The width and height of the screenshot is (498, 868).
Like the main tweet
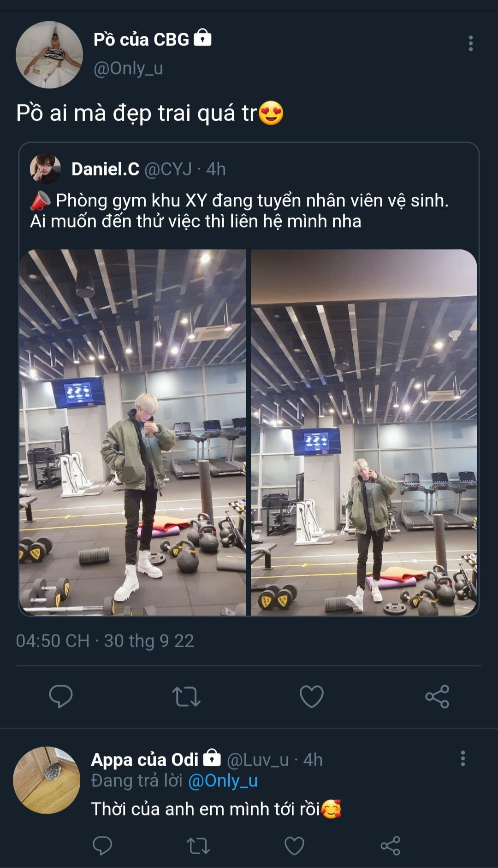point(312,696)
